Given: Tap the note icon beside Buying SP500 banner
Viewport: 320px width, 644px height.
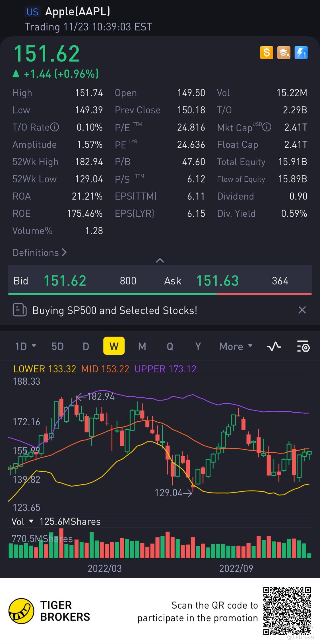Looking at the screenshot, I should 20,310.
